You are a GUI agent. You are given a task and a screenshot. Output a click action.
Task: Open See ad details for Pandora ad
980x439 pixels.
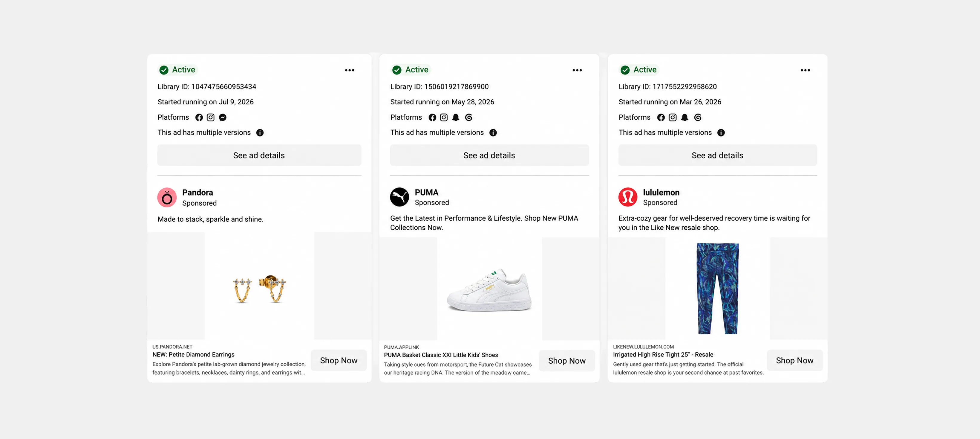259,155
